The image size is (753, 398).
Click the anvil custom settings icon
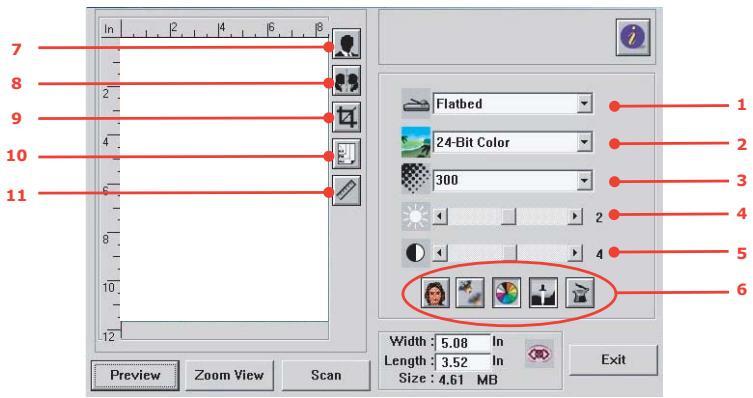pos(580,292)
